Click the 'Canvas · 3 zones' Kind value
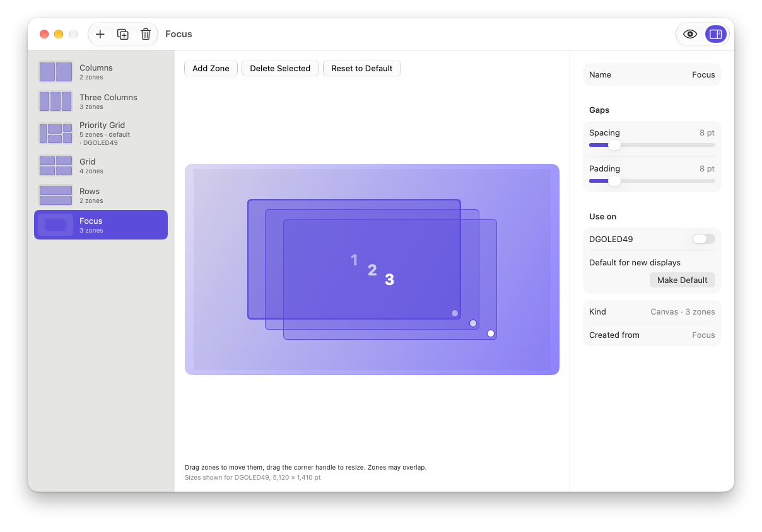762x532 pixels. click(x=683, y=311)
